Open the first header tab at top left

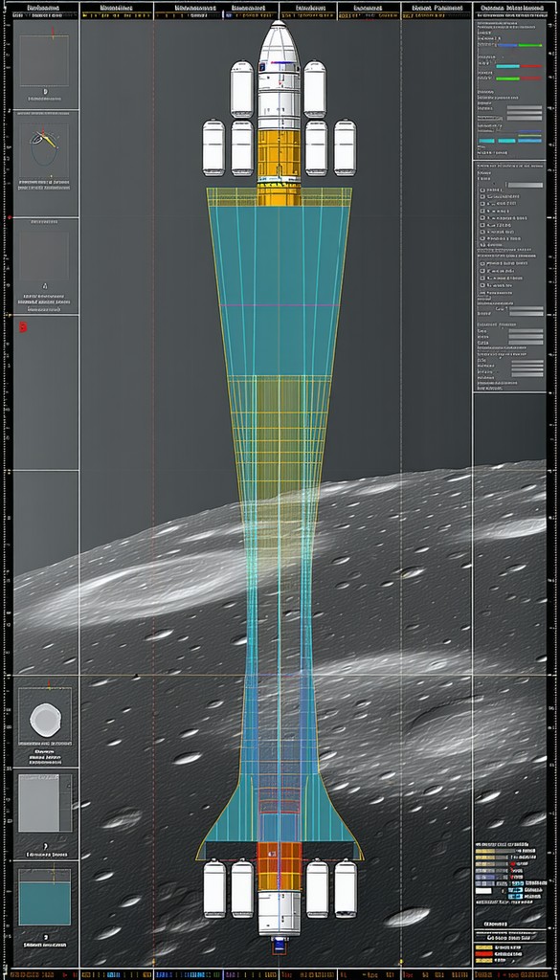click(x=44, y=8)
